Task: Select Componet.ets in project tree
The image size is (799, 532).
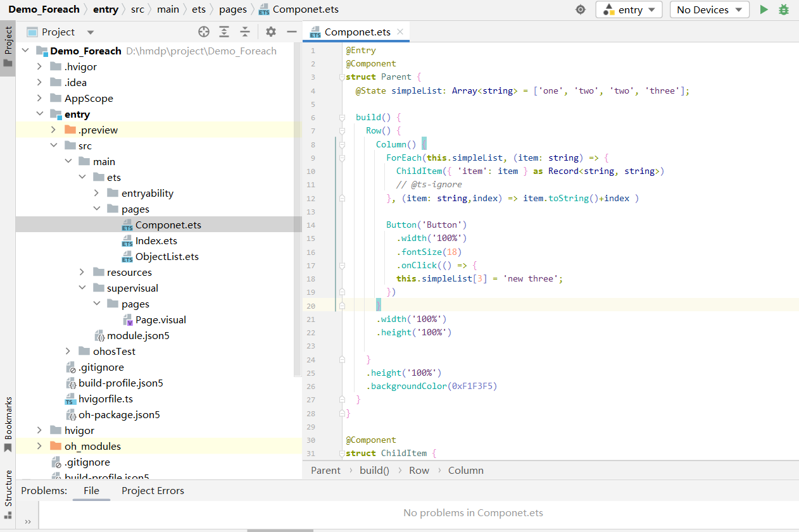Action: [168, 225]
